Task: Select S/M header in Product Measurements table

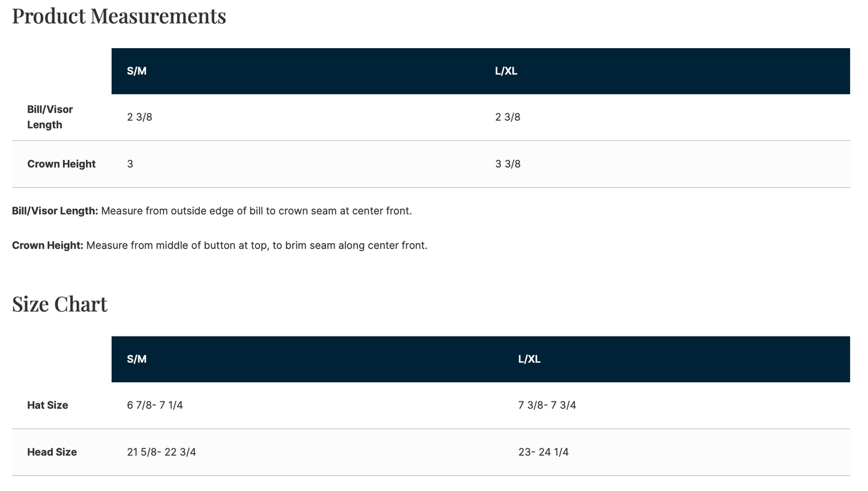Action: pos(136,71)
